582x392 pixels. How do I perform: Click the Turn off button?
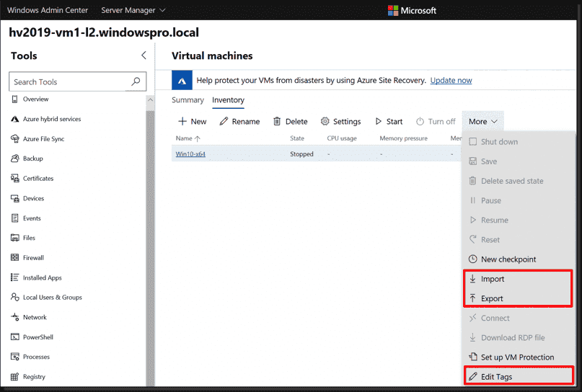(x=436, y=121)
